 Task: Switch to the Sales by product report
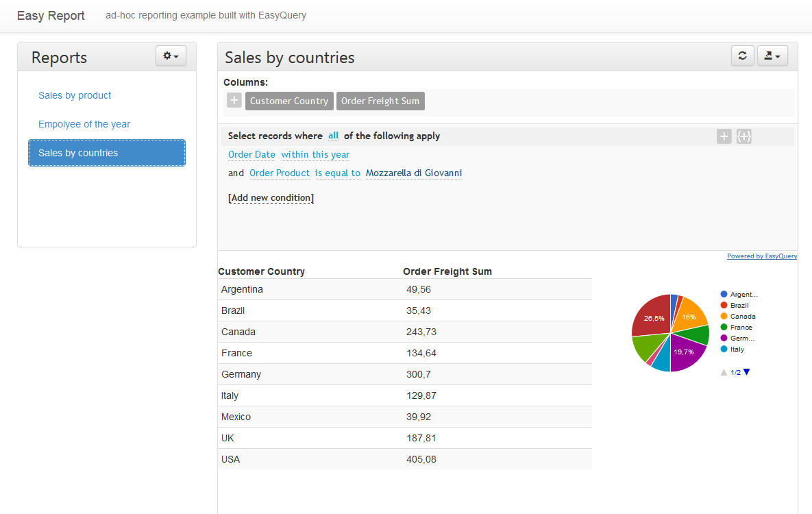[x=75, y=95]
